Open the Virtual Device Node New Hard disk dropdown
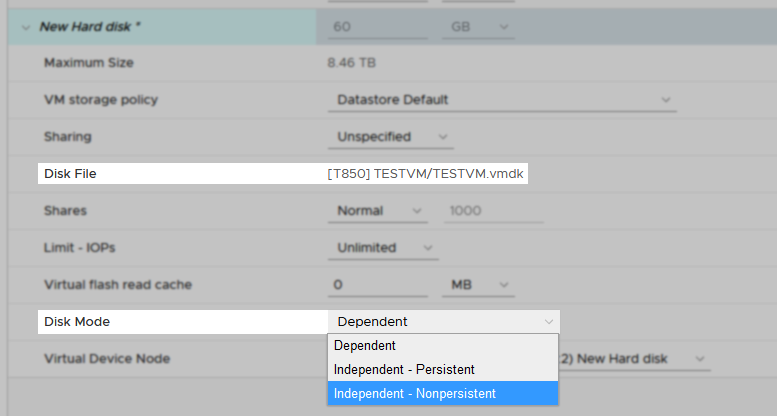The image size is (777, 416). point(634,358)
